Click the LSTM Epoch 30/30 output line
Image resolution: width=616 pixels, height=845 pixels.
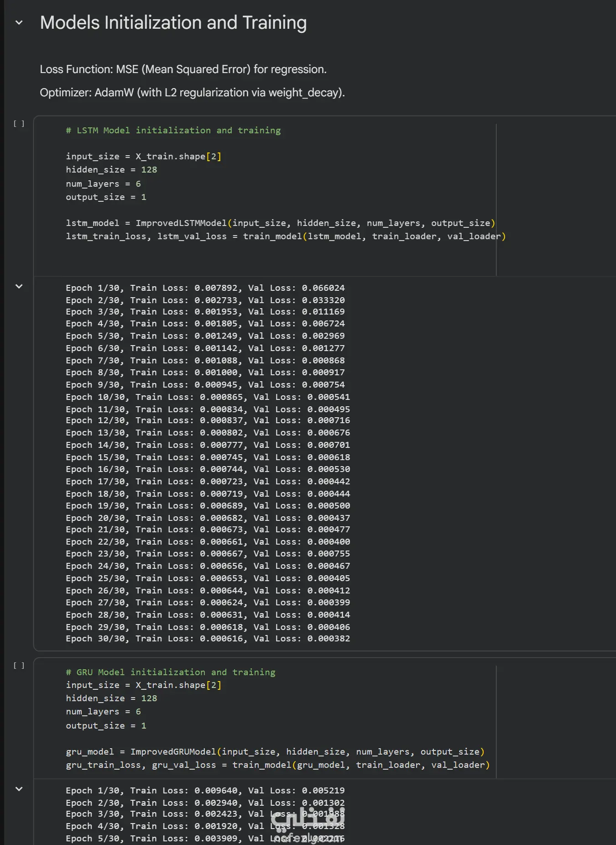208,639
